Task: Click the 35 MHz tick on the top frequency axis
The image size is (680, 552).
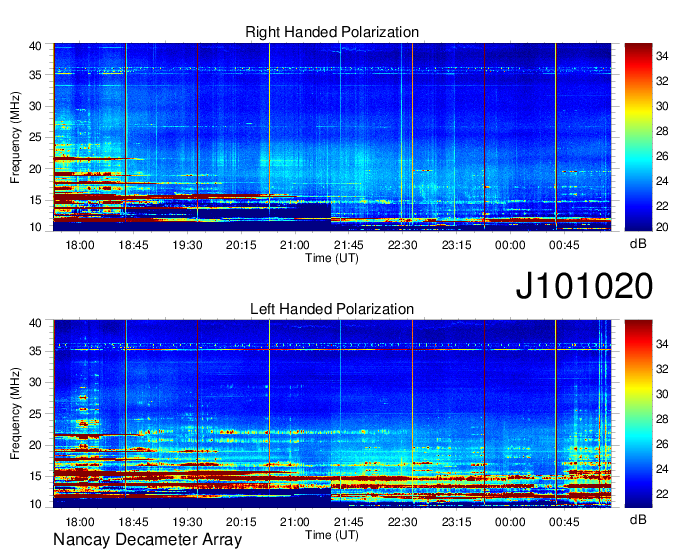Action: (x=36, y=75)
